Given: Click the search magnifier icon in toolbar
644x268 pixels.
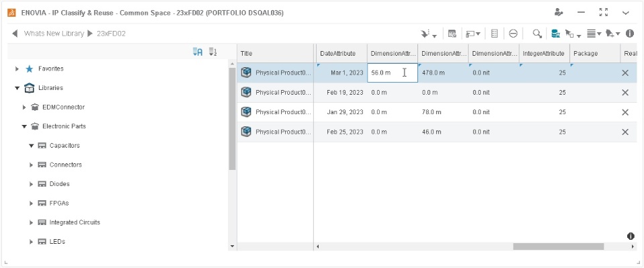Looking at the screenshot, I should click(x=537, y=34).
